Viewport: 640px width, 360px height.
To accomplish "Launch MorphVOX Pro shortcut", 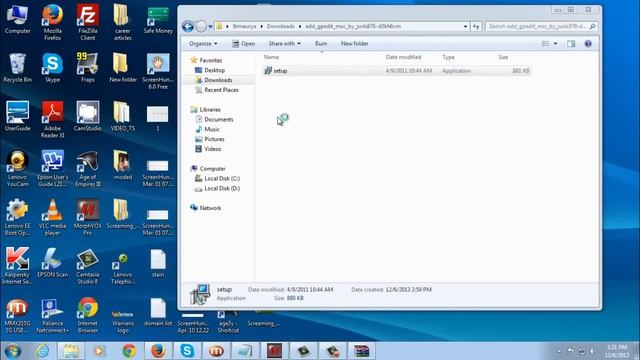I will (87, 217).
